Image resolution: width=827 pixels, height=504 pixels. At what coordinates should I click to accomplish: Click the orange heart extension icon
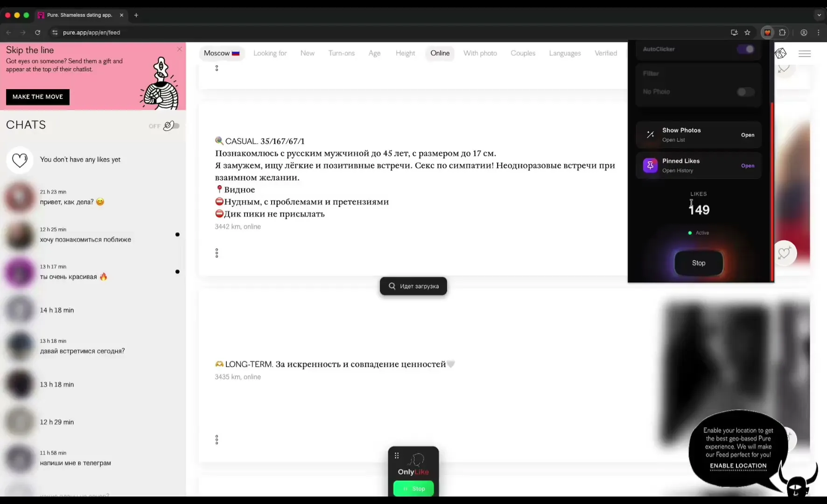tap(767, 33)
